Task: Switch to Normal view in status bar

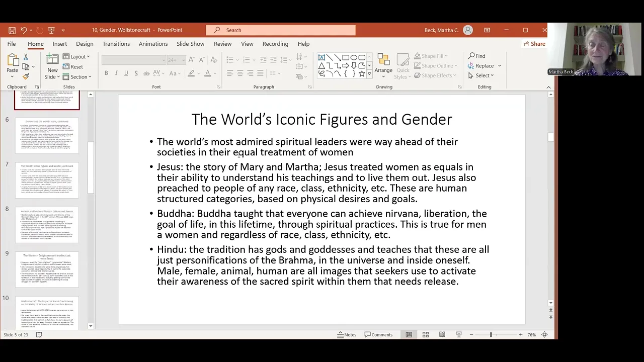Action: (x=409, y=334)
